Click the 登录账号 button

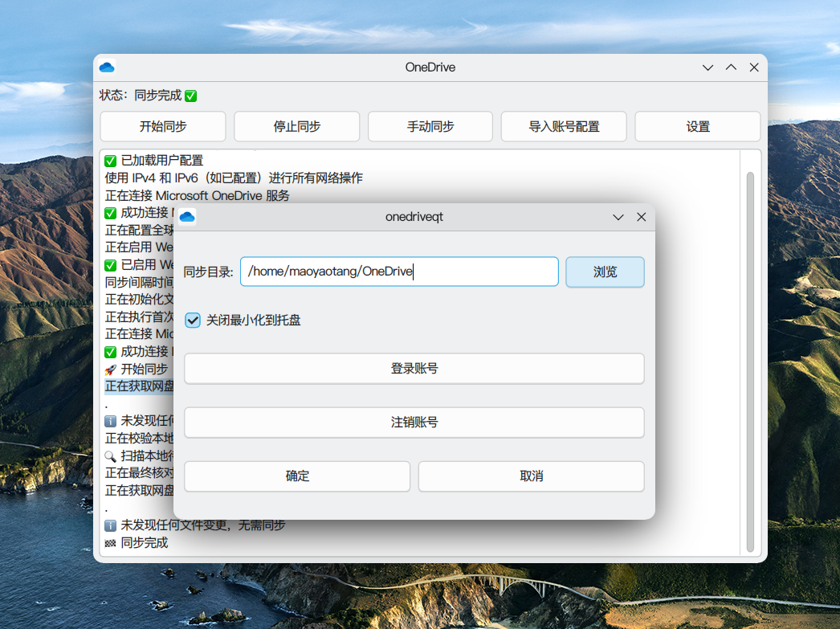[414, 369]
